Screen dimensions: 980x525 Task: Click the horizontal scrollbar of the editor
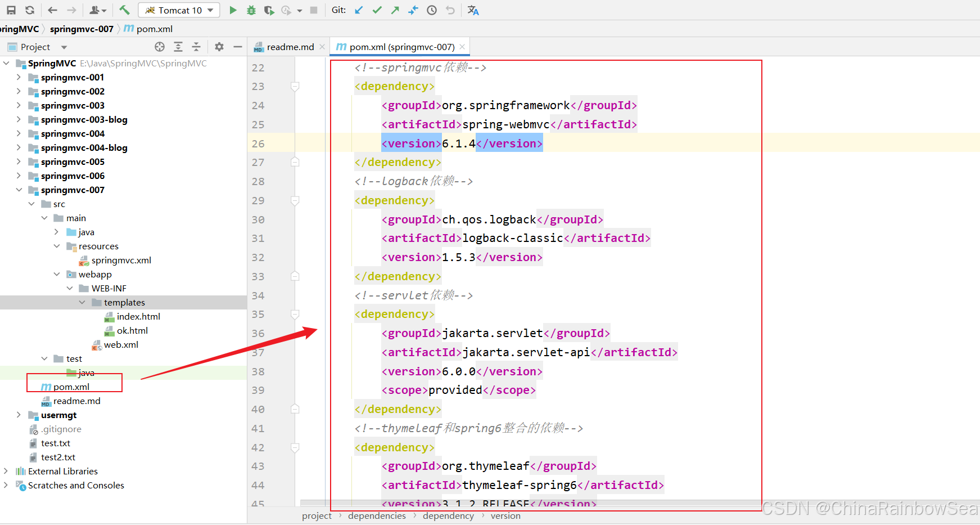pos(531,502)
